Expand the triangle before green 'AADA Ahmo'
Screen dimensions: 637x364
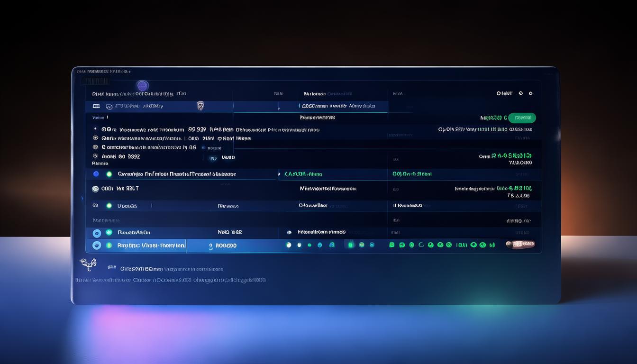click(279, 174)
